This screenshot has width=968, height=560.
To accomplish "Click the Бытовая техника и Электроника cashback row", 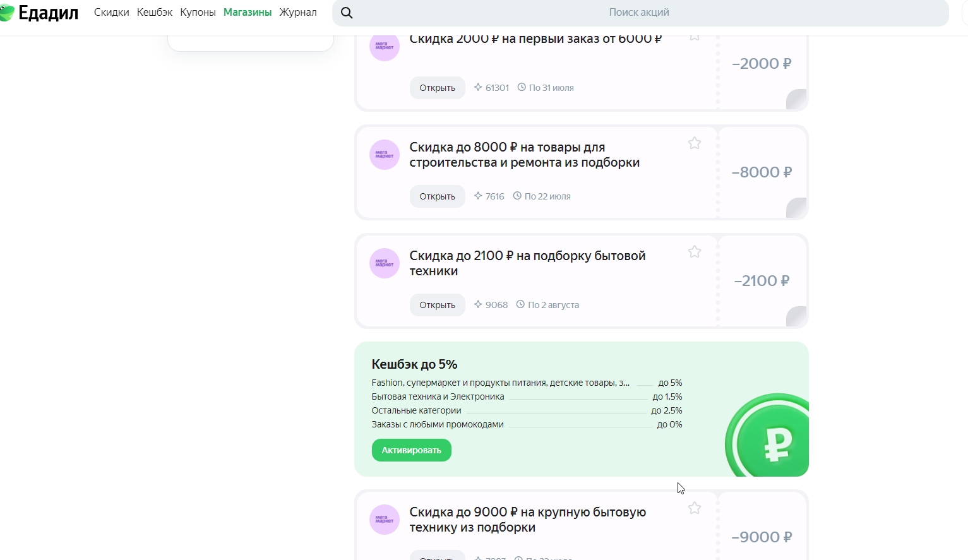I will click(x=527, y=396).
